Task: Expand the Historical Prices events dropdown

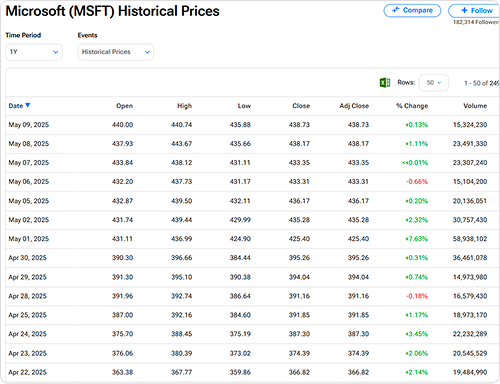Action: [116, 52]
